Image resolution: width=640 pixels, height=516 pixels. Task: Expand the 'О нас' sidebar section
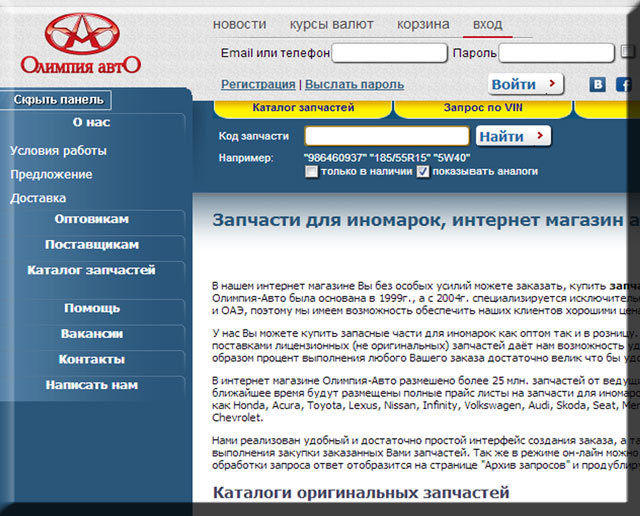click(x=92, y=123)
